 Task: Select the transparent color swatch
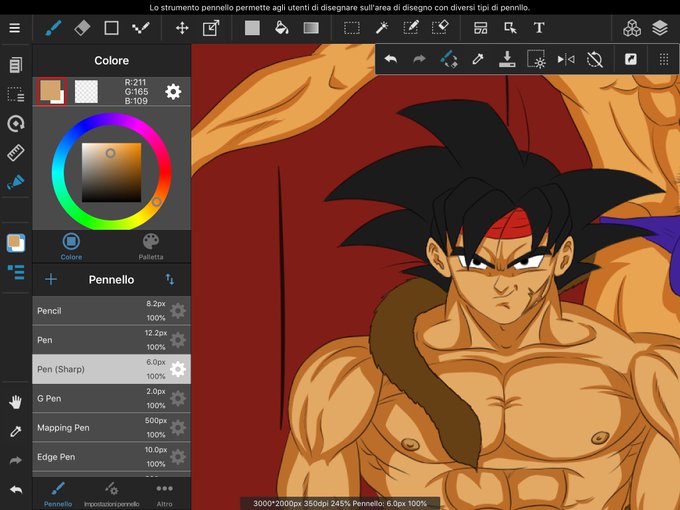(86, 92)
